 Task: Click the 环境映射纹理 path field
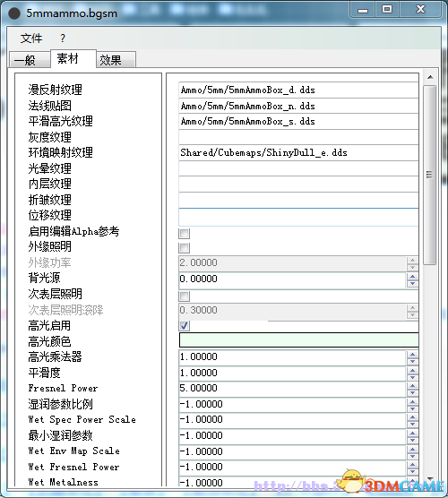click(298, 153)
